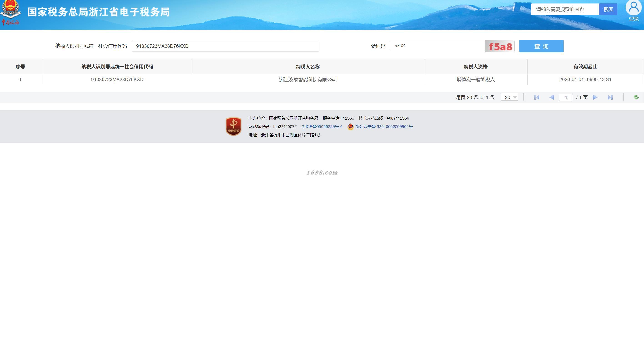
Task: Go to first page arrow icon
Action: [x=536, y=97]
